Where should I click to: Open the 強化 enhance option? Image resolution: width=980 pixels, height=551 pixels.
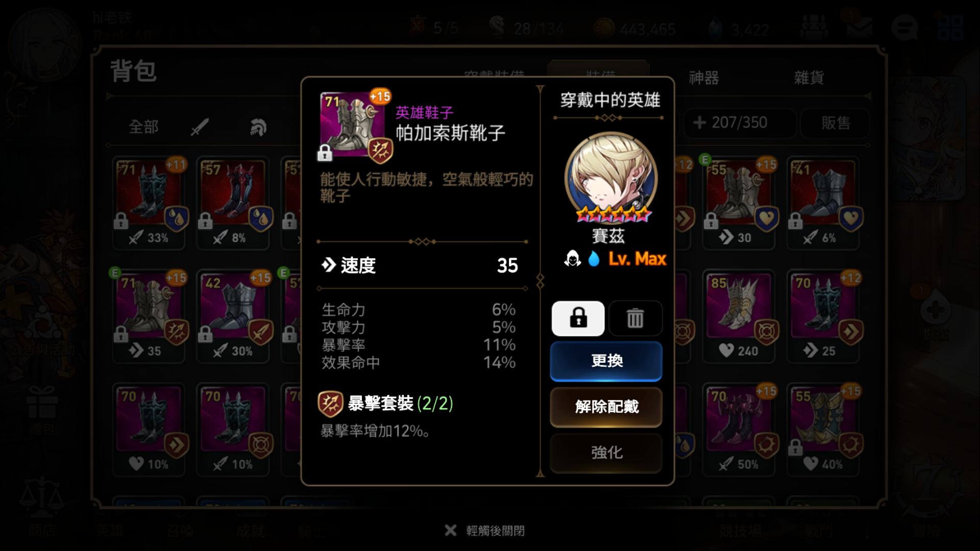606,453
